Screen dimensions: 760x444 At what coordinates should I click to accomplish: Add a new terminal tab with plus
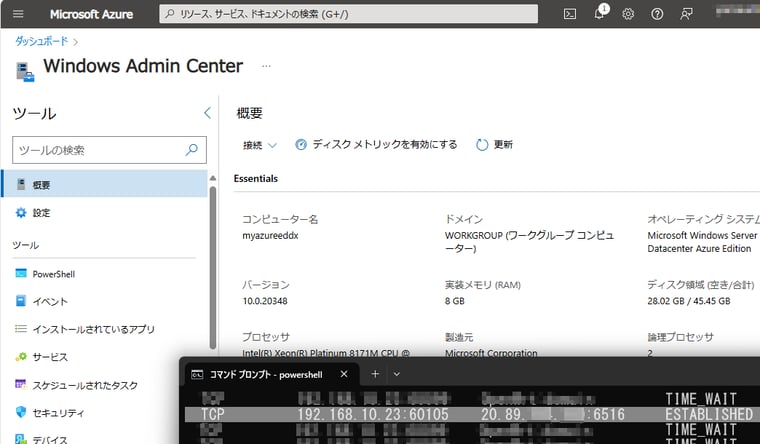point(375,374)
